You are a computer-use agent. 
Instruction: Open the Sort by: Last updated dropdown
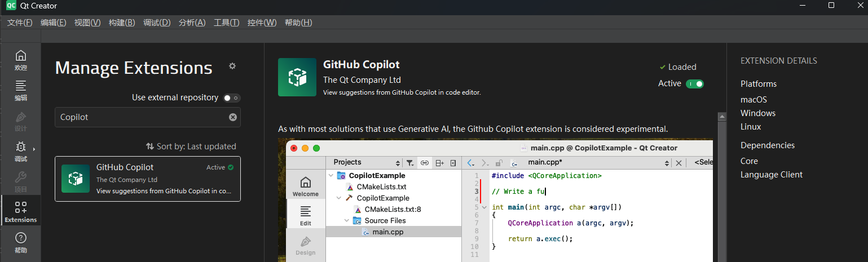191,146
